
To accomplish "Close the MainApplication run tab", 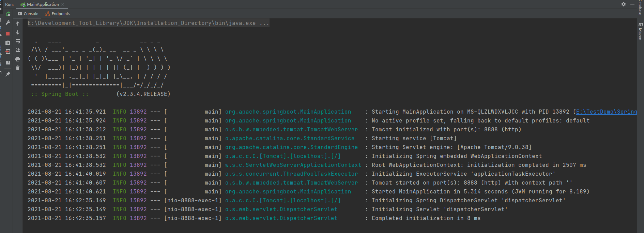I will tap(63, 4).
